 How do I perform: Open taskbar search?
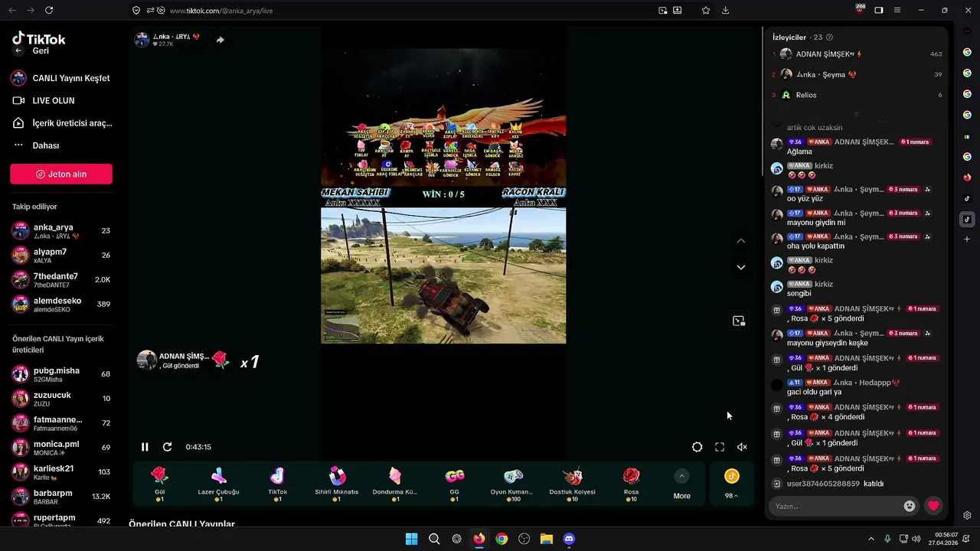(x=434, y=539)
